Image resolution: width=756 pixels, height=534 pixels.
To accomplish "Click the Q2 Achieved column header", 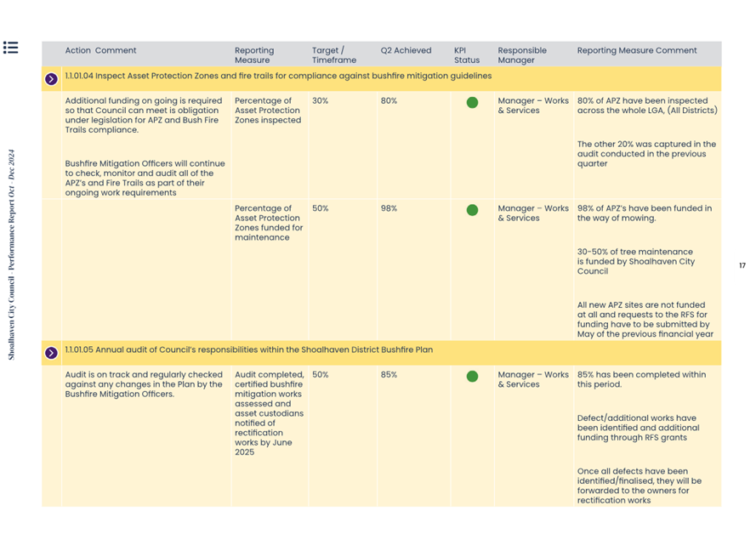I will [406, 51].
